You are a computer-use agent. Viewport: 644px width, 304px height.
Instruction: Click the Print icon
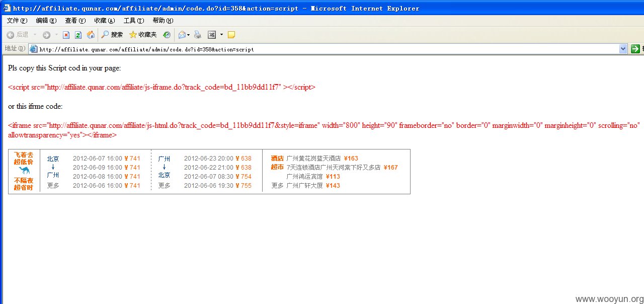[198, 35]
